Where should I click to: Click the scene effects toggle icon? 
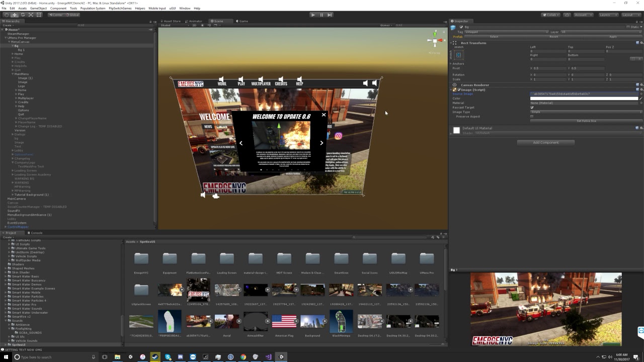(216, 25)
